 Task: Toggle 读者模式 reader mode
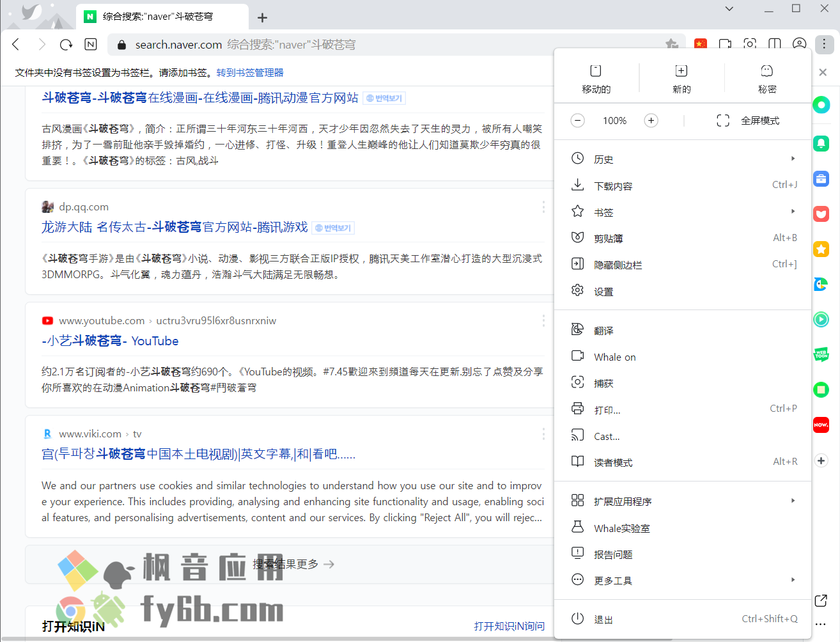[683, 462]
